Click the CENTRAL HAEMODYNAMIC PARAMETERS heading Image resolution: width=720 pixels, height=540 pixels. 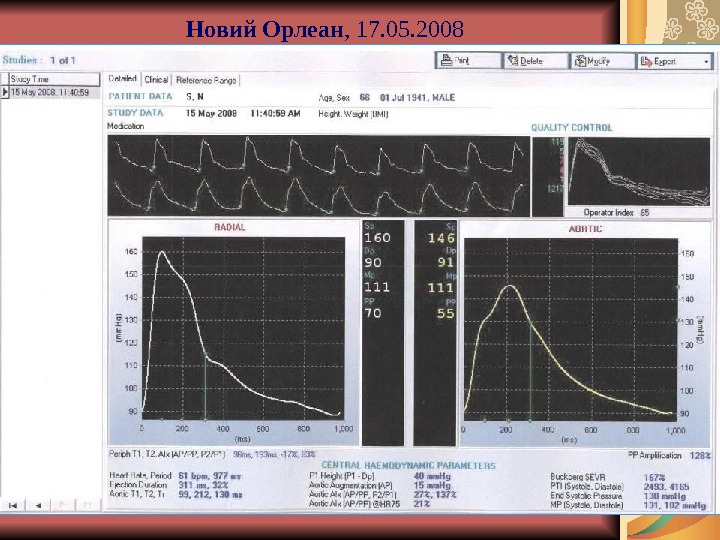point(408,466)
